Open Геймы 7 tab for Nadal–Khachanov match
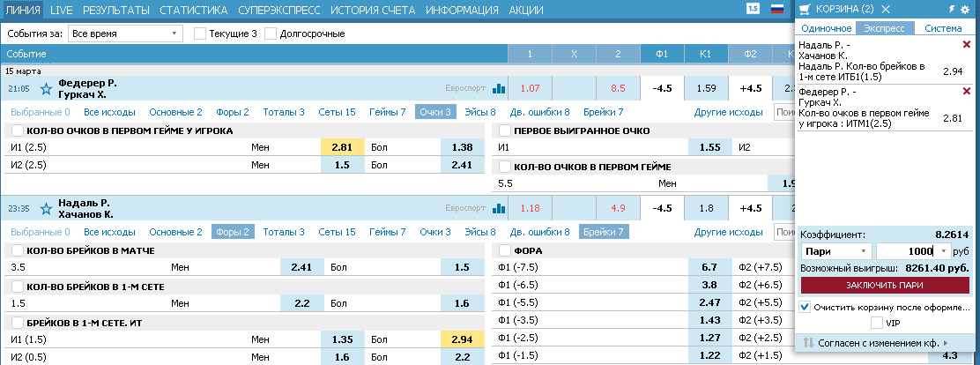Image resolution: width=980 pixels, height=365 pixels. [388, 232]
